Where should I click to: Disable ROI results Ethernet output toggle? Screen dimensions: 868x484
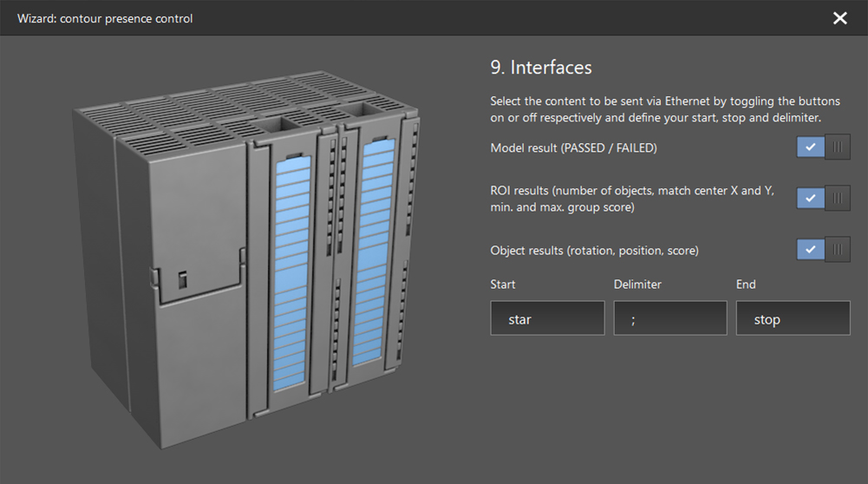pyautogui.click(x=823, y=199)
